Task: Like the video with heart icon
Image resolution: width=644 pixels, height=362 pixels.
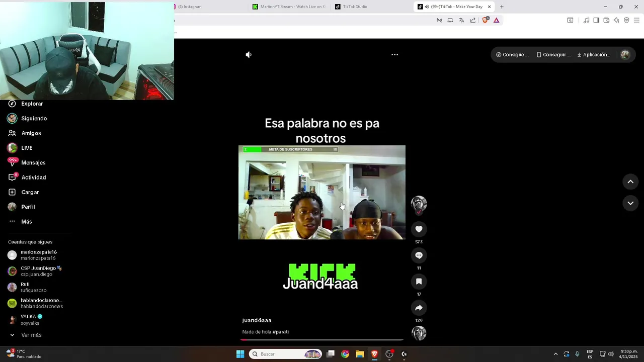Action: click(419, 229)
